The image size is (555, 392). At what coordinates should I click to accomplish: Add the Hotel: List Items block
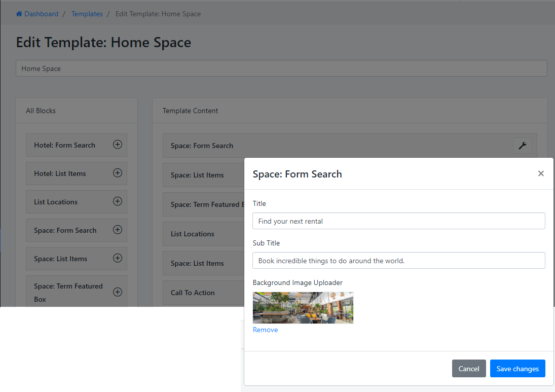click(117, 173)
